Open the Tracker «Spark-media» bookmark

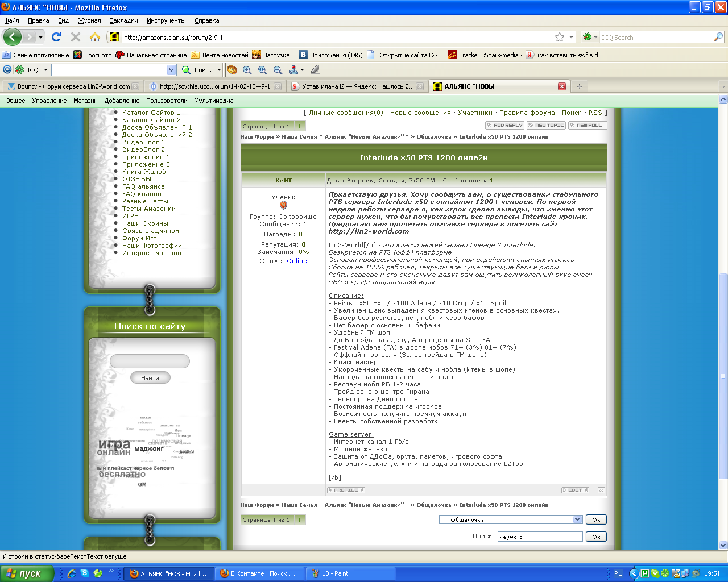point(485,55)
